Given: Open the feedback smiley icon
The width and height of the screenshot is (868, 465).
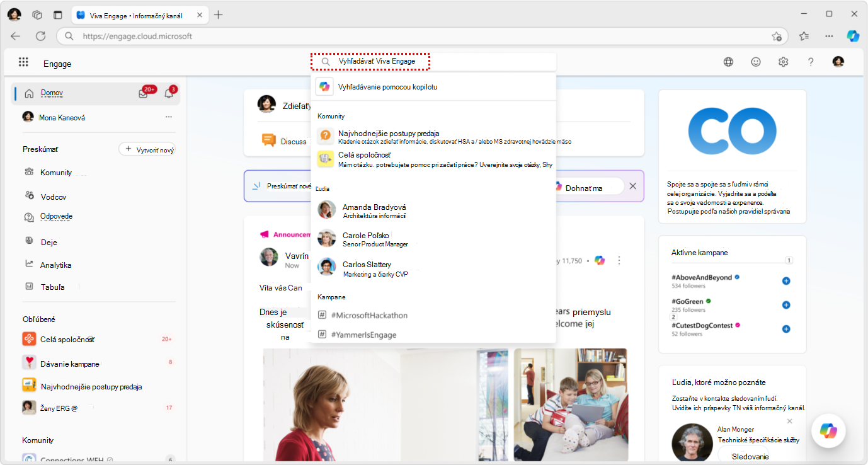Looking at the screenshot, I should 756,62.
